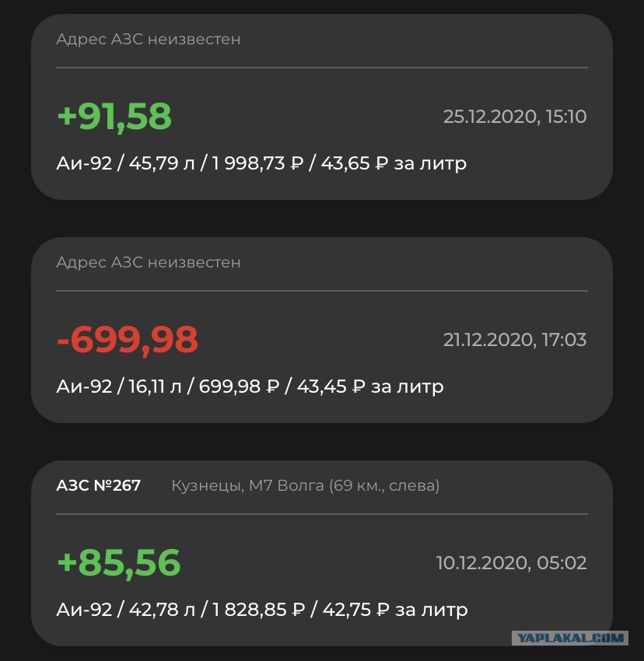
Task: Select the green +91,58 amount
Action: [114, 117]
